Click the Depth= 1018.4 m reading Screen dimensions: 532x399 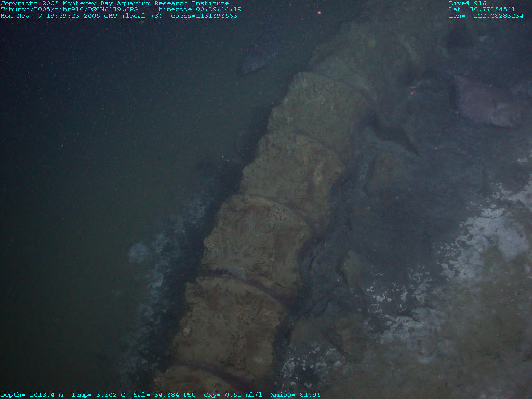(x=32, y=395)
